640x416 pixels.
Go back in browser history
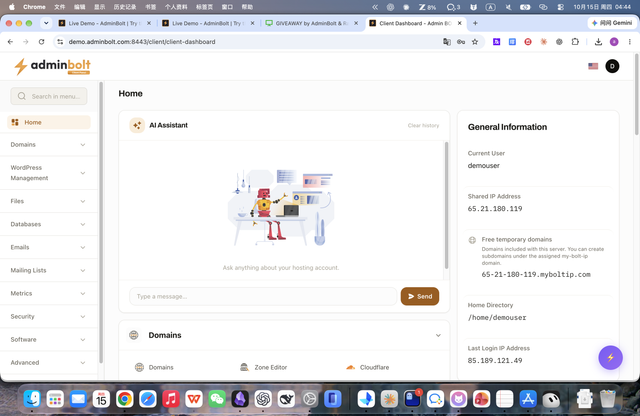coord(10,42)
